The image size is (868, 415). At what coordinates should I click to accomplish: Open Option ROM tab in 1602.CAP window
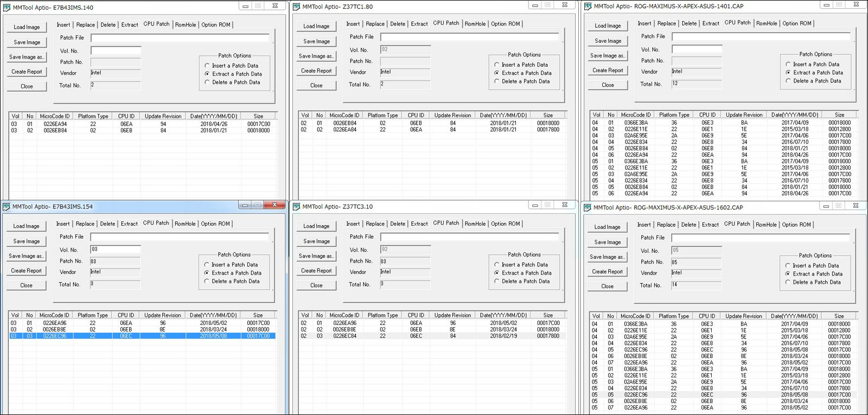point(796,225)
